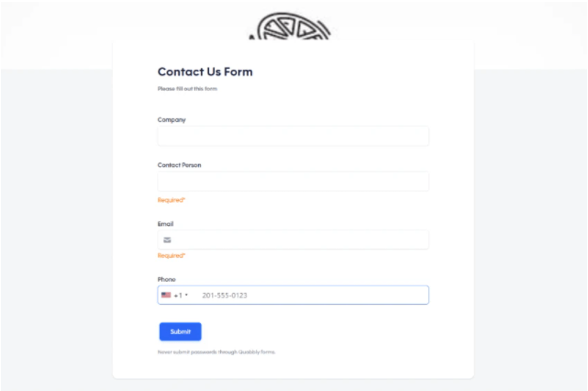Click the 'Please fill out this form' subtitle
Image resolution: width=588 pixels, height=391 pixels.
187,89
